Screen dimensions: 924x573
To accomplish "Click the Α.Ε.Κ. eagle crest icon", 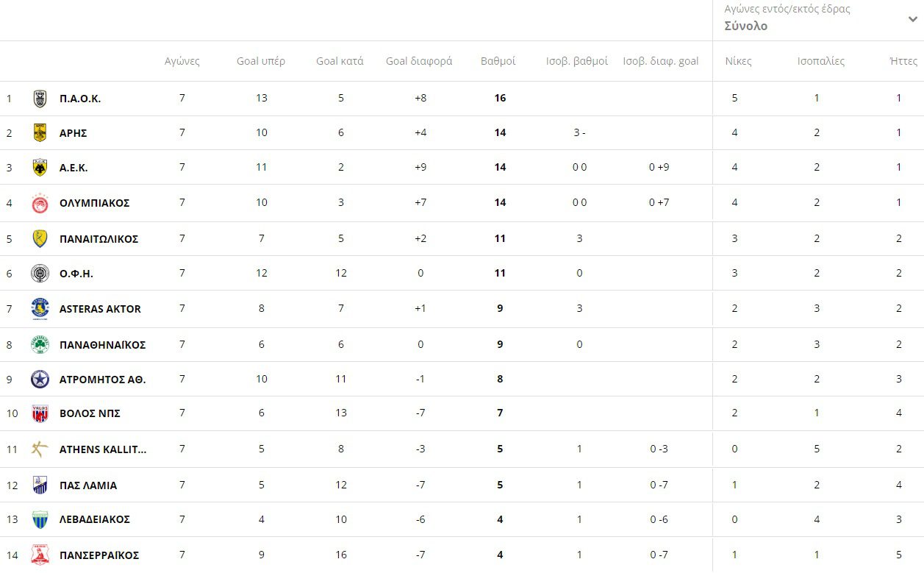I will (40, 168).
